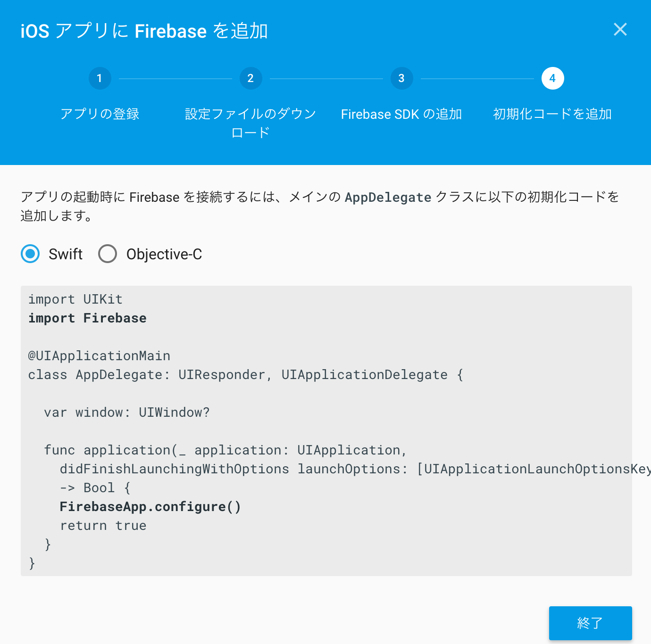Click the AppDelegate word in the description
This screenshot has width=651, height=644.
[x=388, y=197]
